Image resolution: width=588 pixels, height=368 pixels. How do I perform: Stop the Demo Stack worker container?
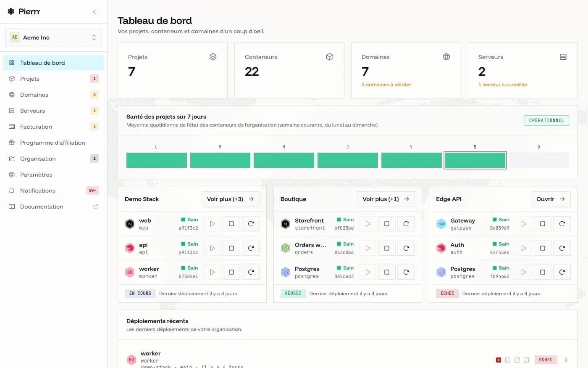231,272
